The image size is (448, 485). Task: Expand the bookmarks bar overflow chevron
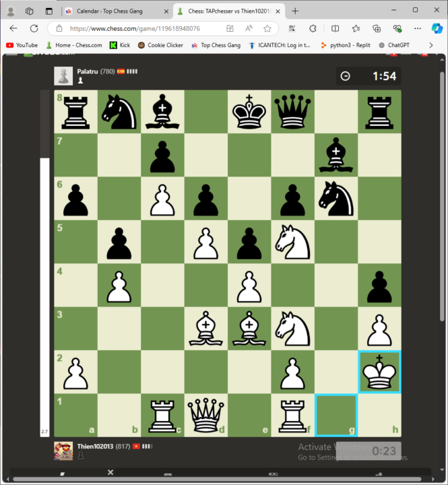click(431, 45)
